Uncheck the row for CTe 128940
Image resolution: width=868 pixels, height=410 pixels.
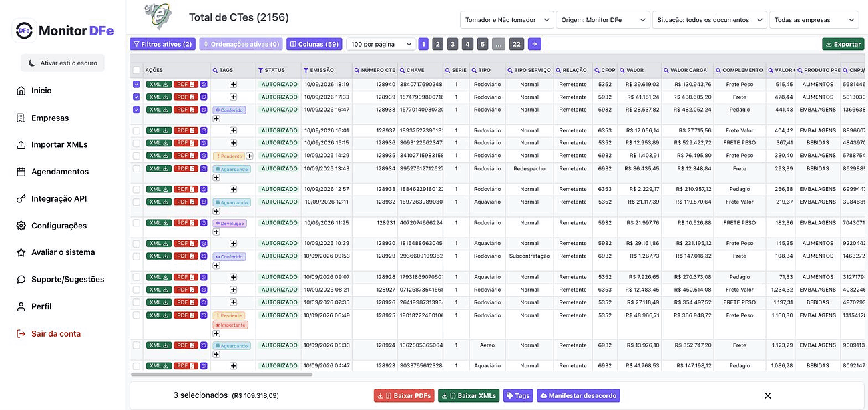(x=136, y=85)
